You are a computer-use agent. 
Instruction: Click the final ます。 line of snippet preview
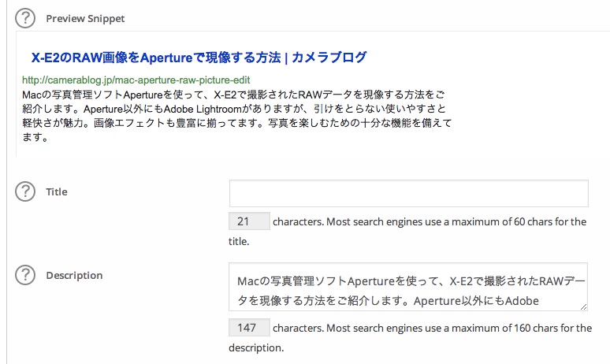click(x=35, y=137)
